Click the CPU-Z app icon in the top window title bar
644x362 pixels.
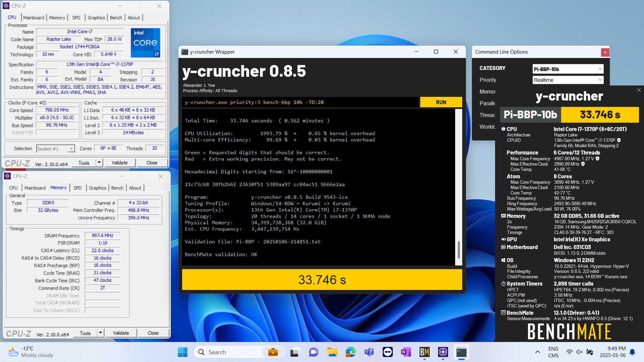point(6,6)
